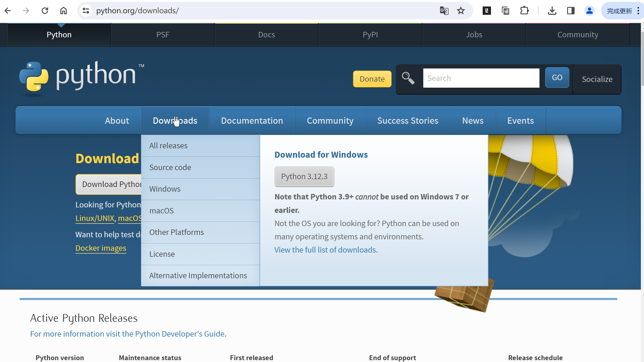Open the Google Translate icon in address bar
The image size is (644, 362).
pos(444,11)
